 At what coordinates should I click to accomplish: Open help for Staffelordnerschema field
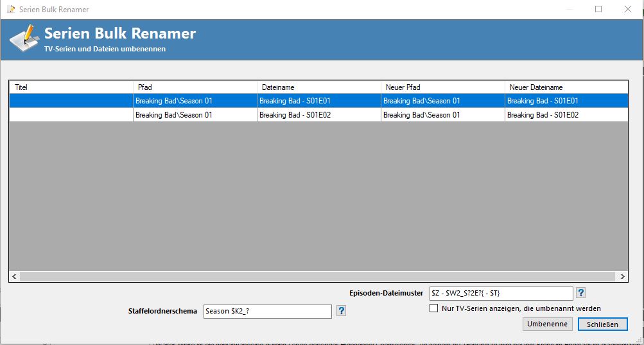(342, 311)
